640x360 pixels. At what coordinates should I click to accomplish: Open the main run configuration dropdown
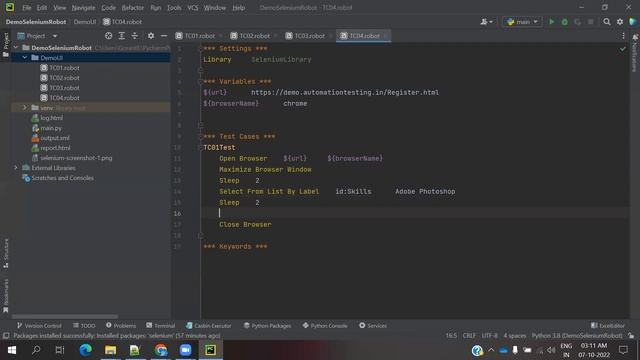click(x=522, y=22)
